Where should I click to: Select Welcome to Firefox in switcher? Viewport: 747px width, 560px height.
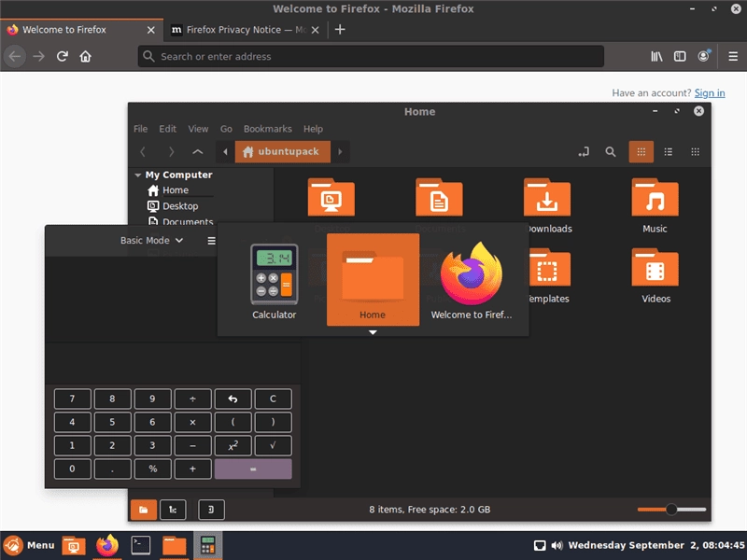[472, 280]
